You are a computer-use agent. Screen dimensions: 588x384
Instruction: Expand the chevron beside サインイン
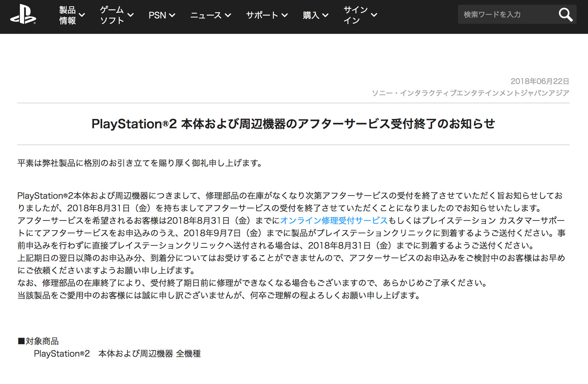pyautogui.click(x=374, y=15)
